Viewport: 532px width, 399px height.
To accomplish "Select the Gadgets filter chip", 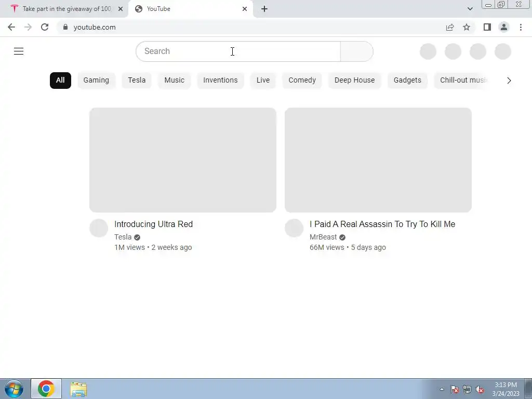I will click(407, 81).
